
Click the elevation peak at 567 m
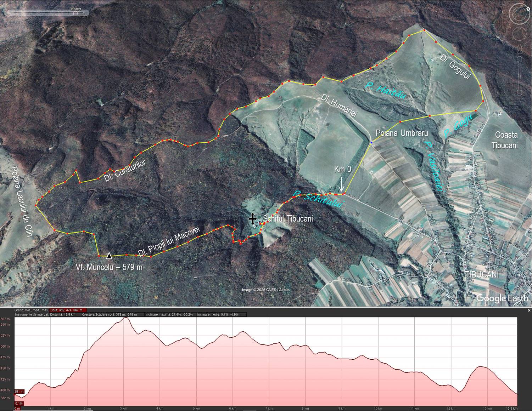[x=125, y=318]
